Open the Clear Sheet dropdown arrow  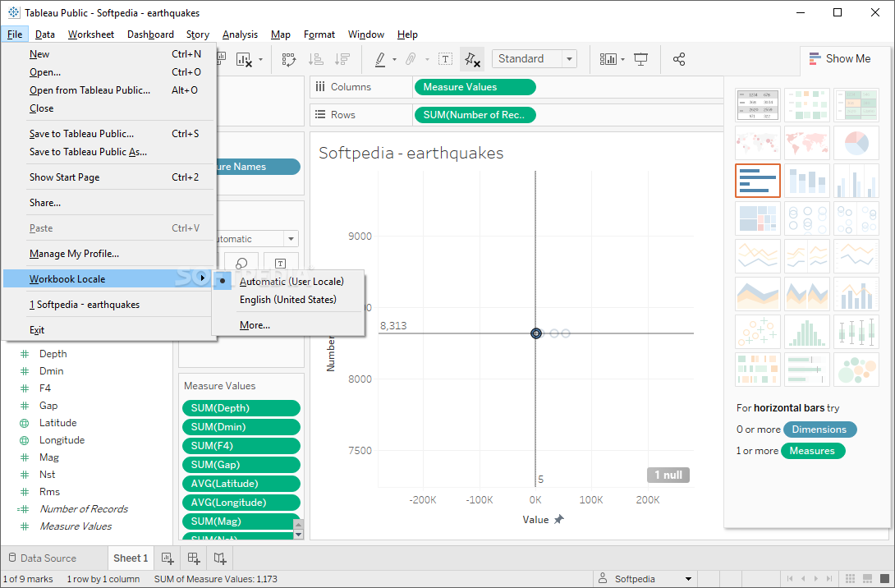click(x=261, y=59)
